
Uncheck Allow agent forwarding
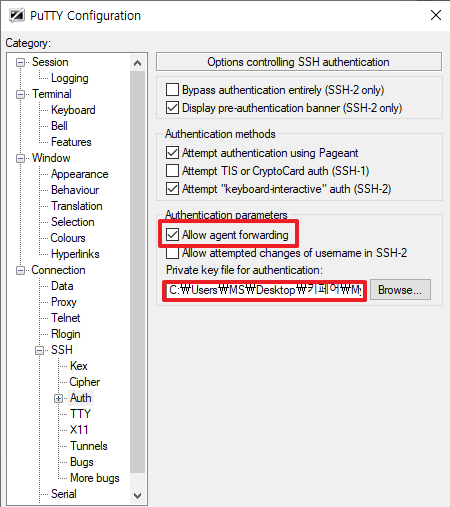(172, 235)
